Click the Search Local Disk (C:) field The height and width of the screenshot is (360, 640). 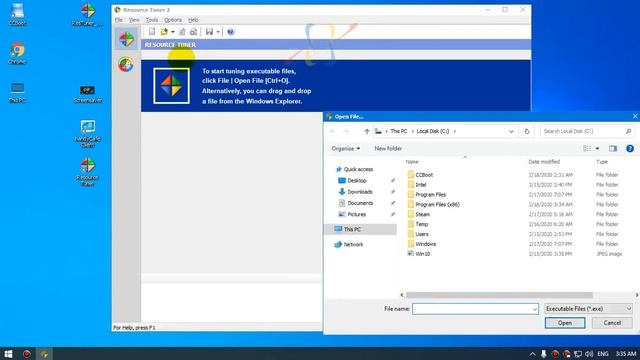(x=587, y=131)
